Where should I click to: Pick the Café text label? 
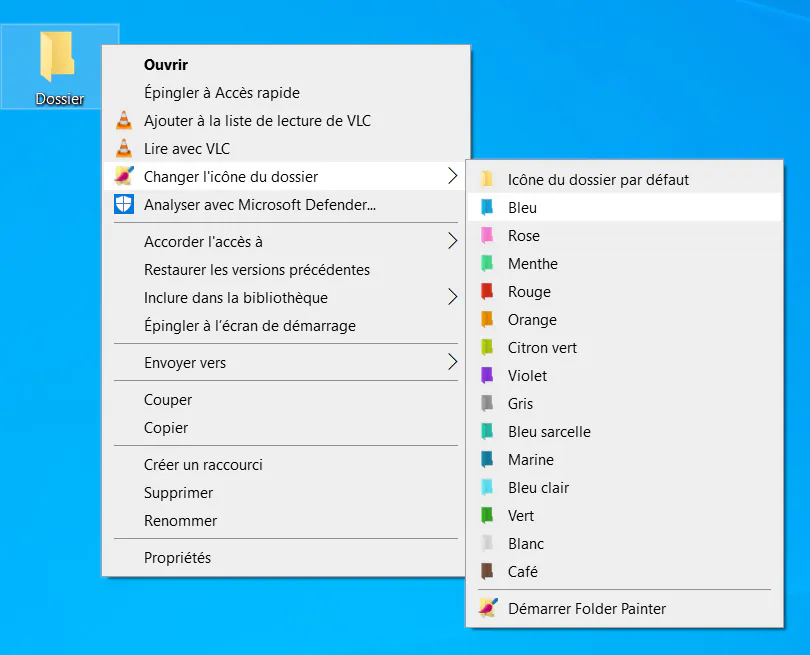pos(523,571)
